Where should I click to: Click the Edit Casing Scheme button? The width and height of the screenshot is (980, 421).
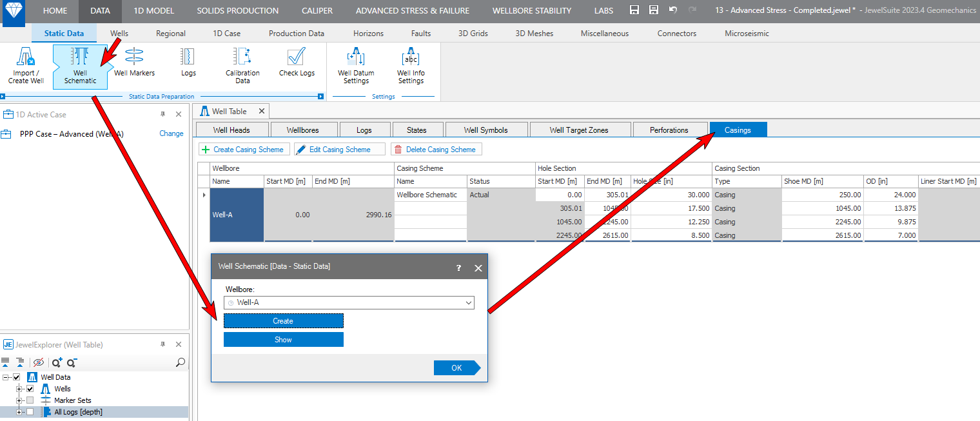click(x=339, y=150)
